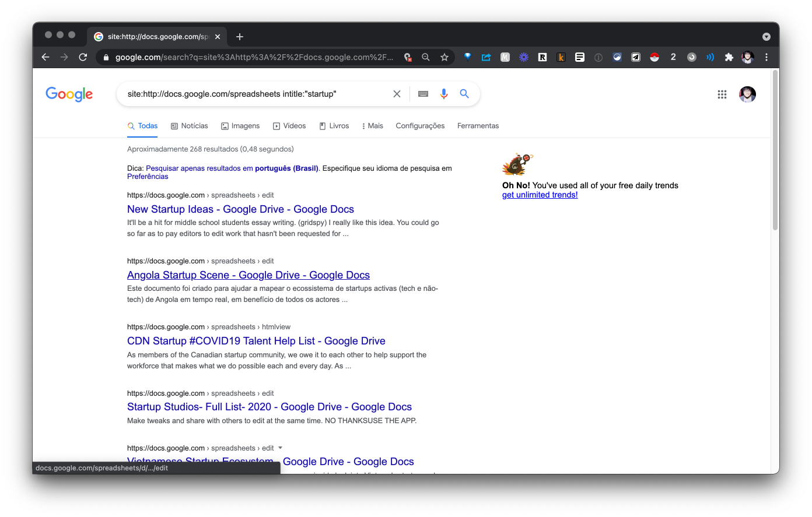Open the white R extension icon
This screenshot has width=812, height=517.
[x=542, y=57]
